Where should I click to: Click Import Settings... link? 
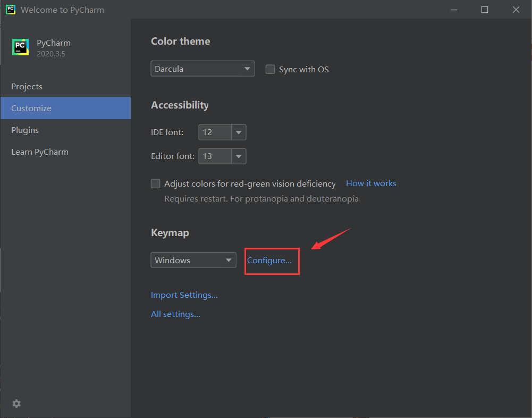tap(184, 295)
